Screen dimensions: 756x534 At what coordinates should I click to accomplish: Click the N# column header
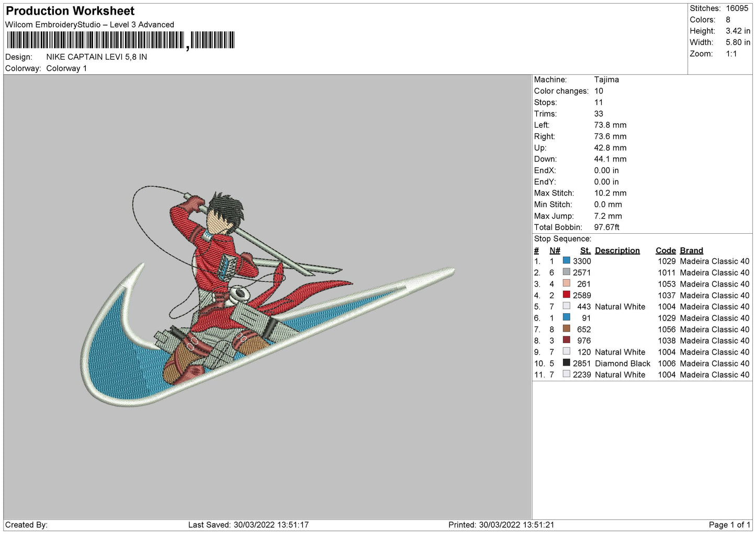[555, 251]
